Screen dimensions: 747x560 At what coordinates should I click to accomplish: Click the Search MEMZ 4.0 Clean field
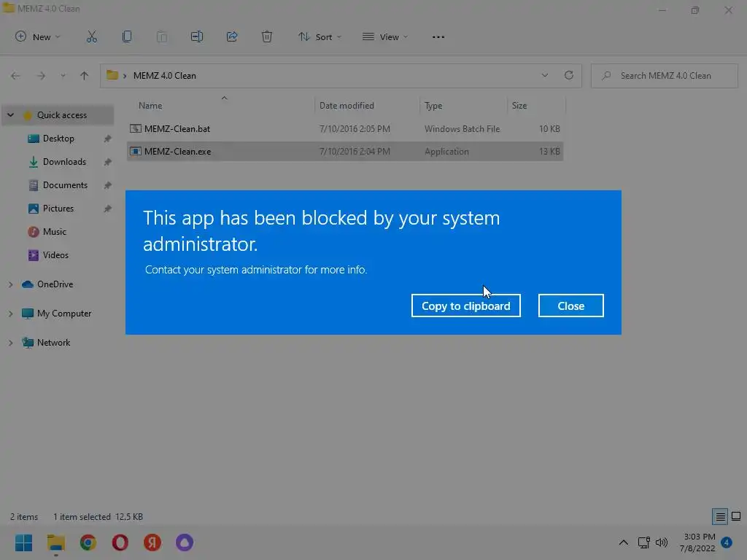665,76
